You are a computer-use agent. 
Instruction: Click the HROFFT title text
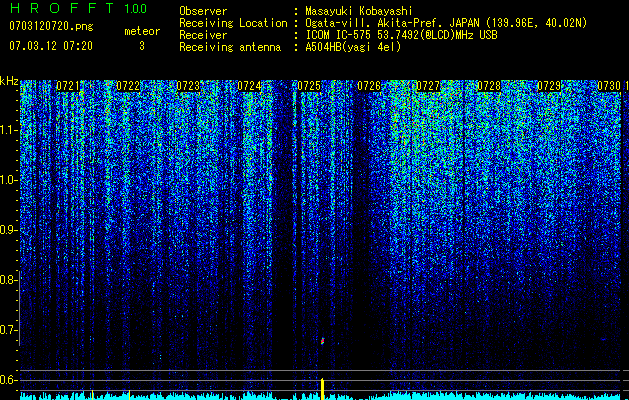tap(62, 8)
